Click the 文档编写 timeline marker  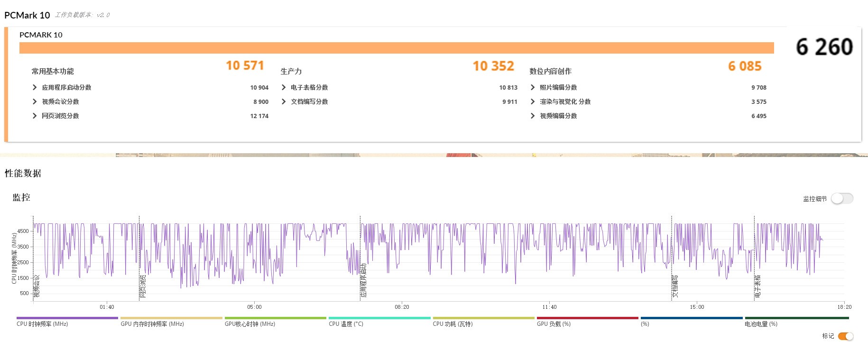[x=675, y=286]
